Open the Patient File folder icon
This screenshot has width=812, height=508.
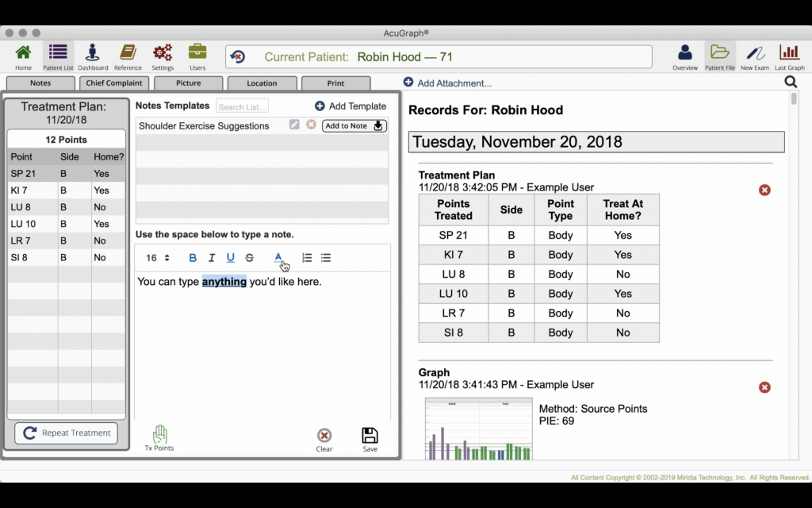(720, 56)
